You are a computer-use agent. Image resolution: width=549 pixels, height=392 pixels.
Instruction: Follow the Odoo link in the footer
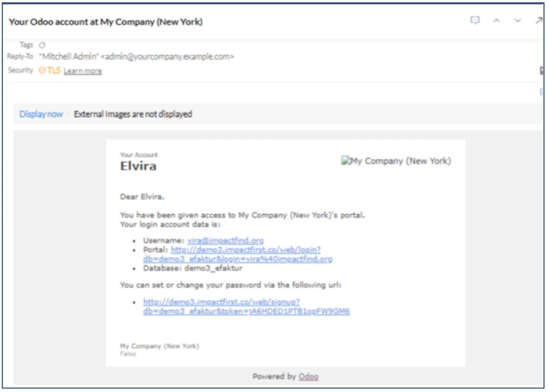pyautogui.click(x=308, y=377)
